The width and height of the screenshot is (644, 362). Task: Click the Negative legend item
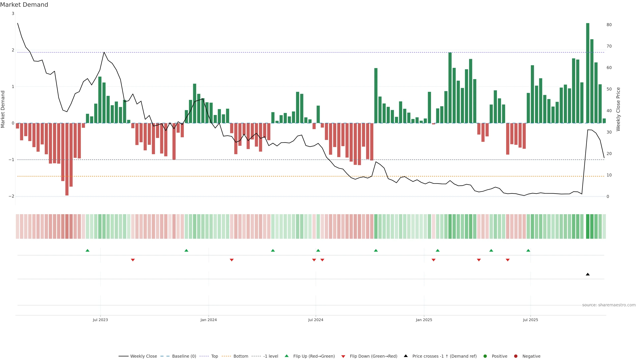pyautogui.click(x=531, y=356)
